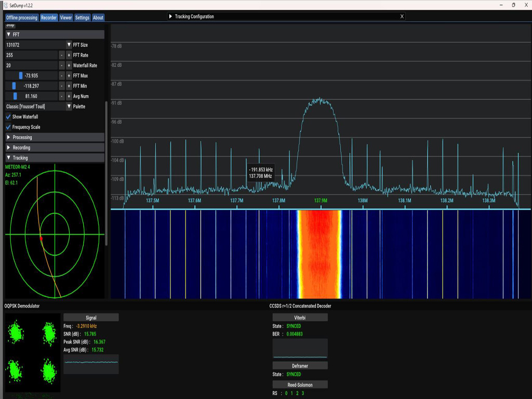The image size is (532, 399).
Task: Switch to the Recorder tab
Action: (x=49, y=18)
